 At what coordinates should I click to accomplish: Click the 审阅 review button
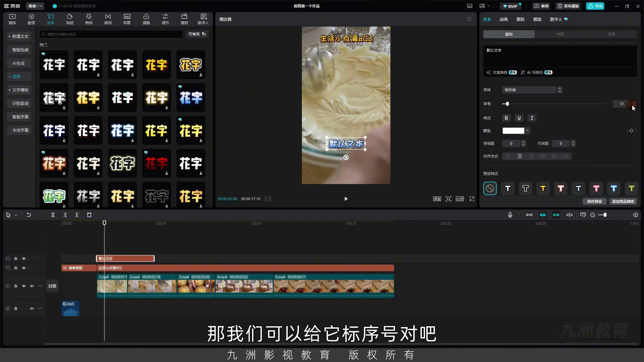(x=541, y=6)
